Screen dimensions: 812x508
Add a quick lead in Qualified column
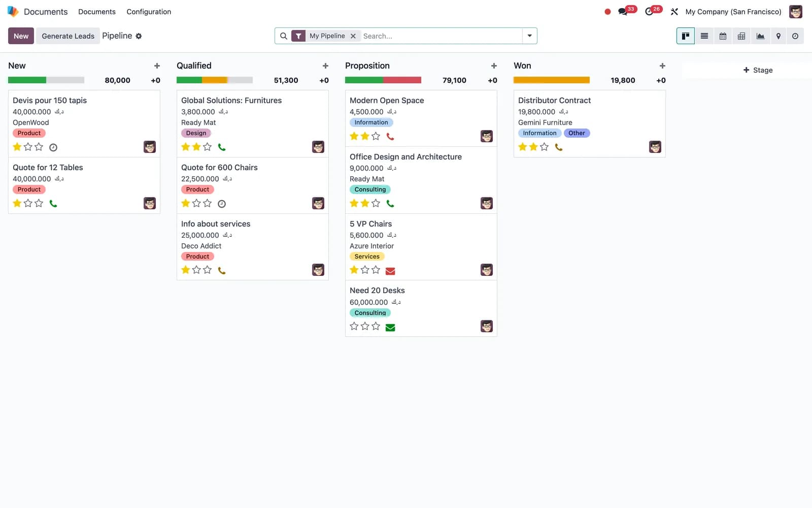(325, 66)
